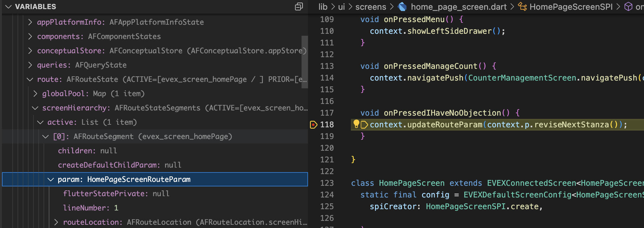
Task: Click the method cube icon in breadcrumb
Action: [x=628, y=7]
